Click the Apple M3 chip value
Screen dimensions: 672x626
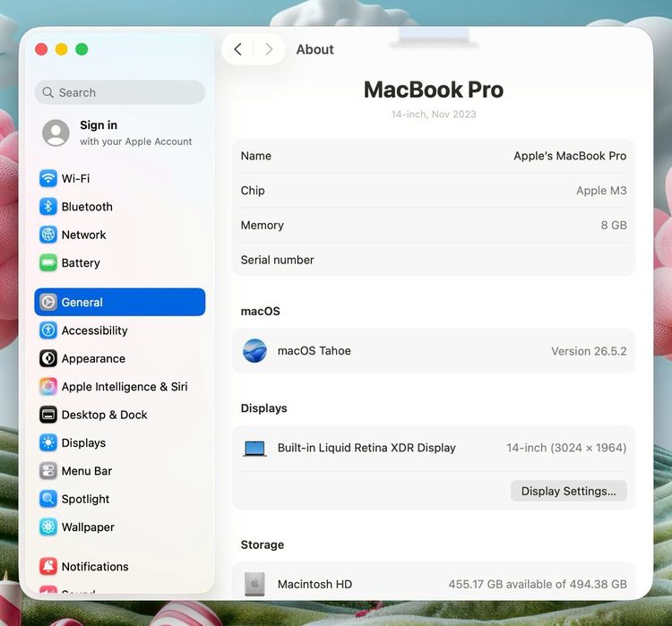pos(601,191)
